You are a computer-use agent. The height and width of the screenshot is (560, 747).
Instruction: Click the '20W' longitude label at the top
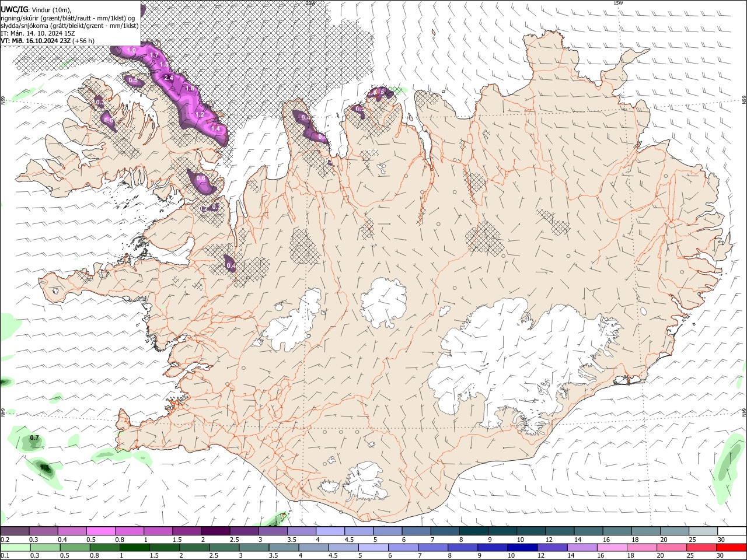pos(310,3)
